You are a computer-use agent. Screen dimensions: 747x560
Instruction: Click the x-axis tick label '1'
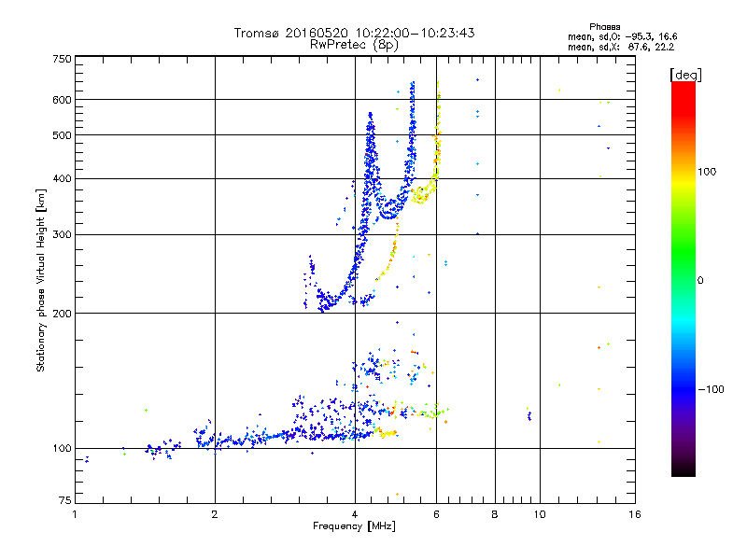pyautogui.click(x=75, y=514)
